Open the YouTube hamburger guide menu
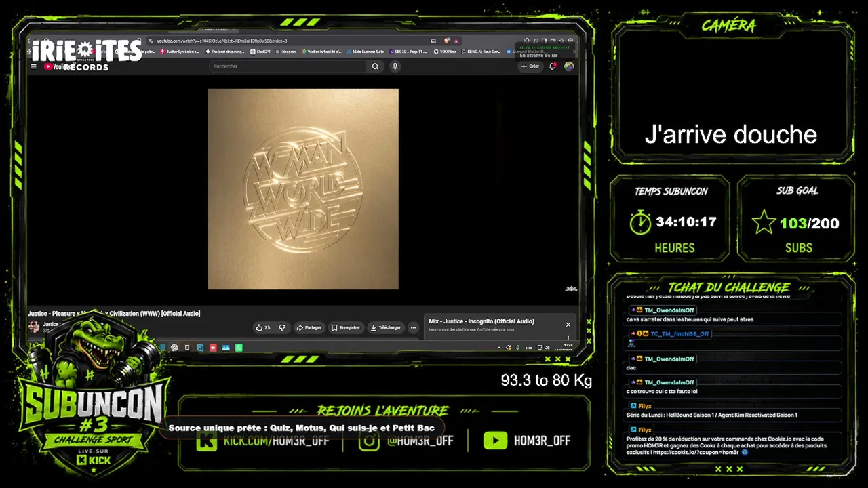 (34, 66)
